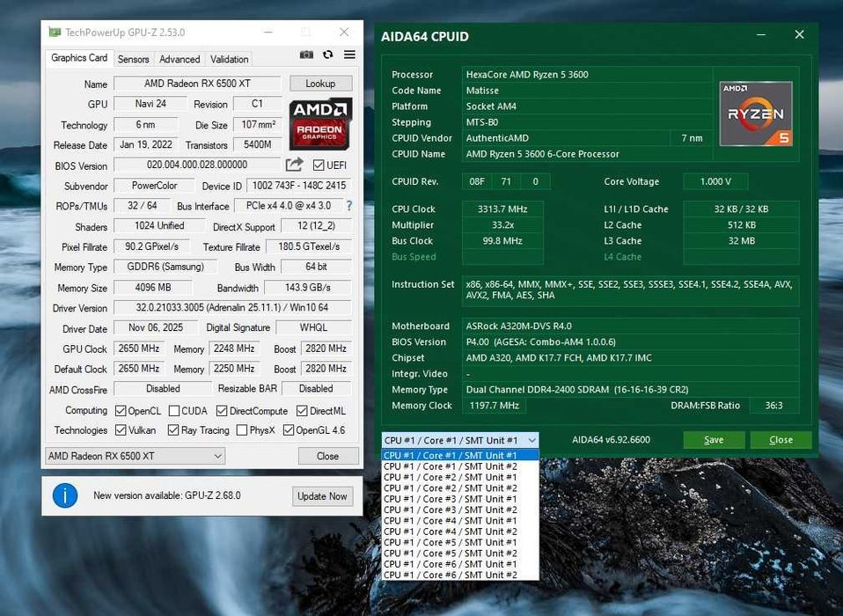
Task: Click the Core Voltage value 1.000 V
Action: coord(715,181)
